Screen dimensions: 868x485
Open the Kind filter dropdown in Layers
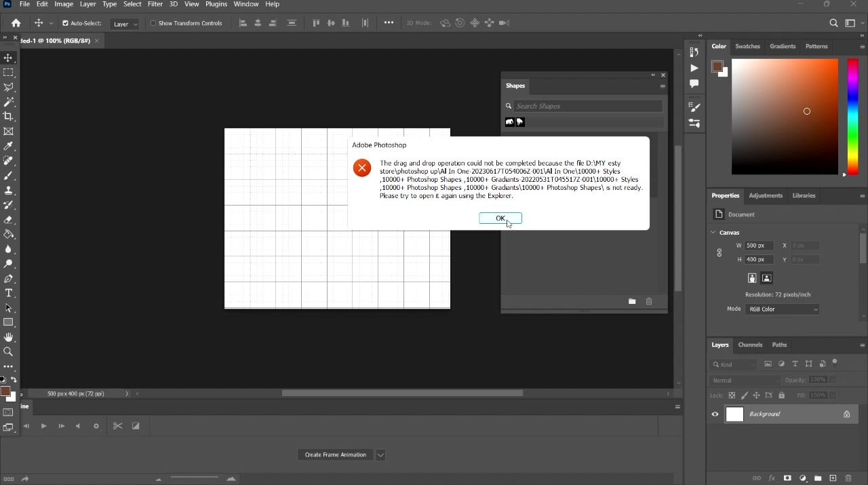(734, 364)
